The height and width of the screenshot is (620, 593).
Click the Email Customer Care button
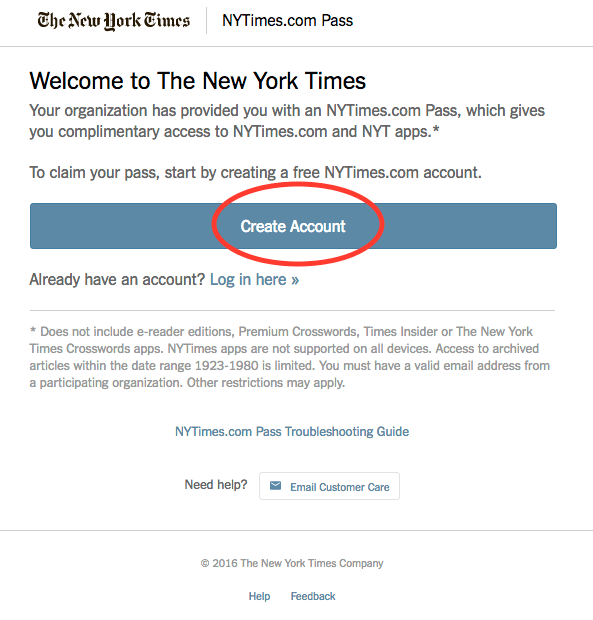pyautogui.click(x=329, y=486)
